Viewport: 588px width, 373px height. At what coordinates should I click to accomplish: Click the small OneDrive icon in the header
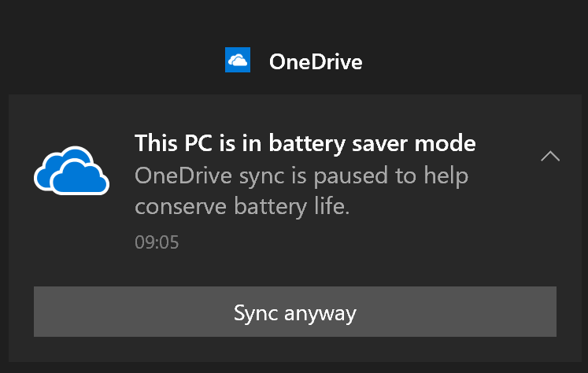click(x=238, y=61)
